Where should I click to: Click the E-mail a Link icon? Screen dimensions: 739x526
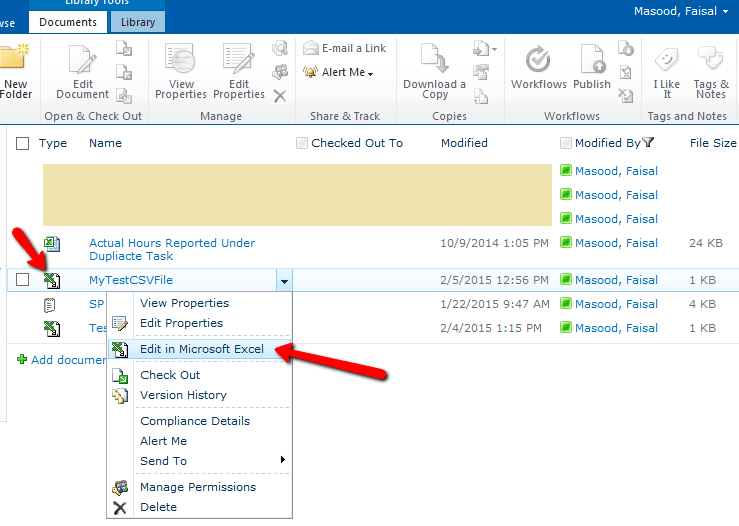coord(311,48)
